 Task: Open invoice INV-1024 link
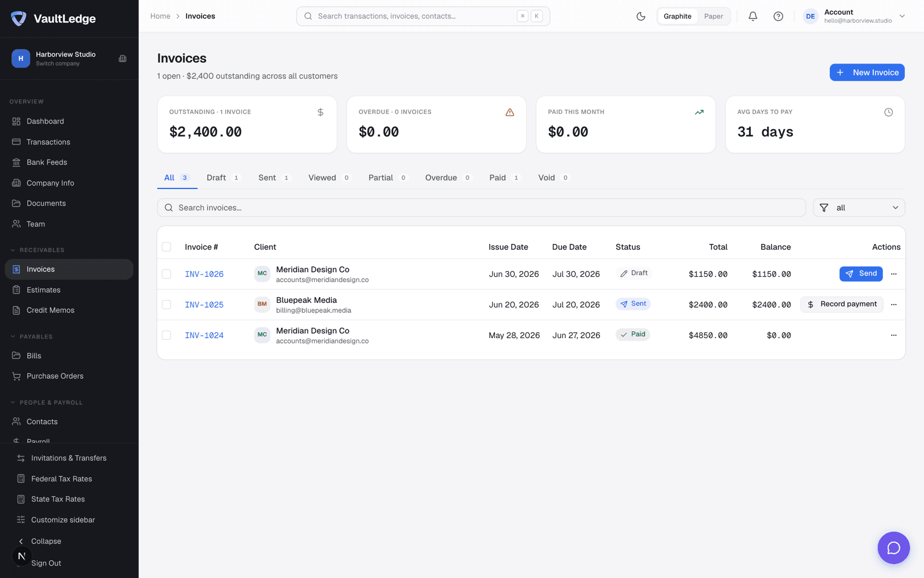(204, 335)
